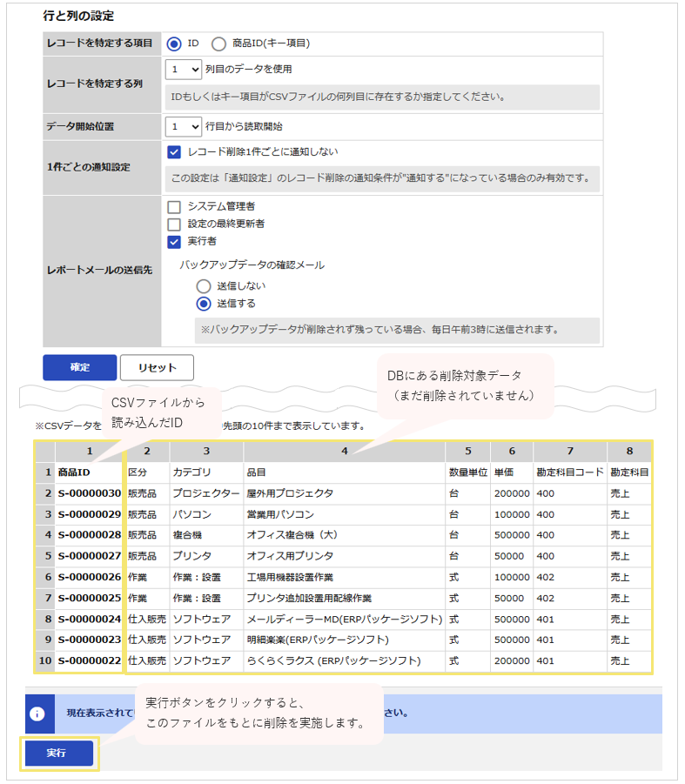This screenshot has width=685, height=784.
Task: Click the 単価 header cell
Action: coord(512,472)
